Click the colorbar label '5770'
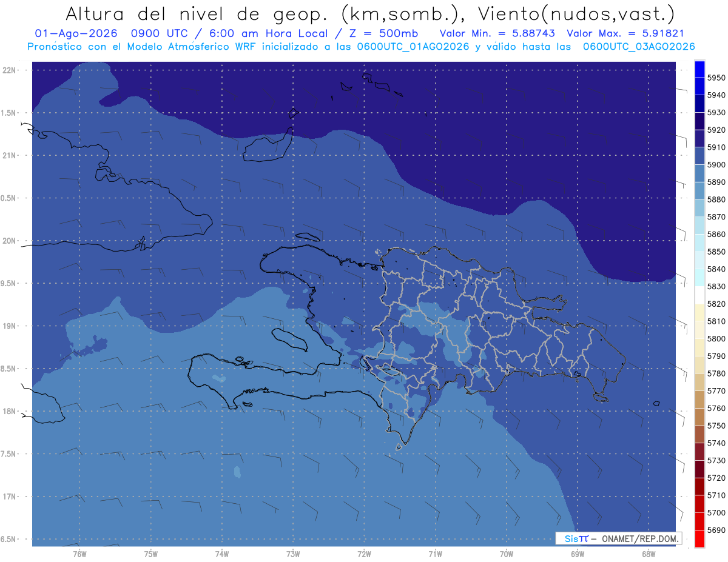This screenshot has height=562, width=728. point(716,391)
